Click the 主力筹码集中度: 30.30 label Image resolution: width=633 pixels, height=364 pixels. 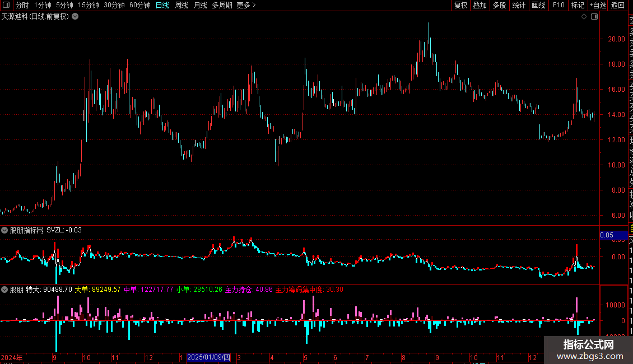[x=309, y=290]
